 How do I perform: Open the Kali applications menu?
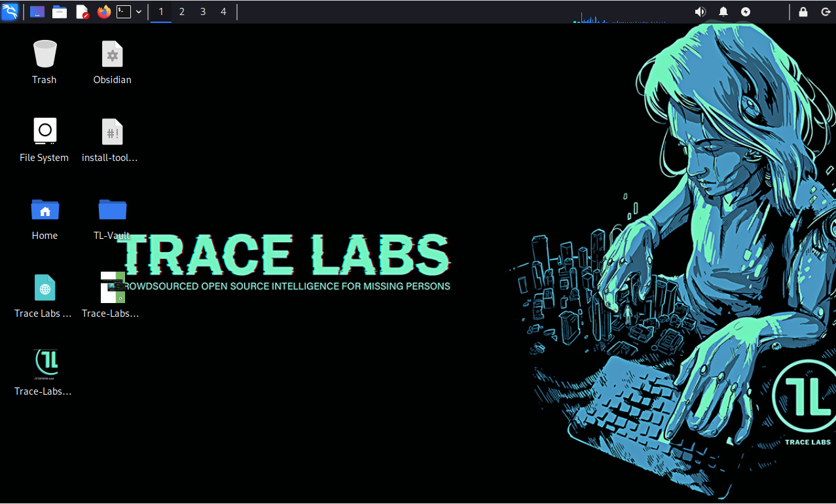click(x=10, y=12)
